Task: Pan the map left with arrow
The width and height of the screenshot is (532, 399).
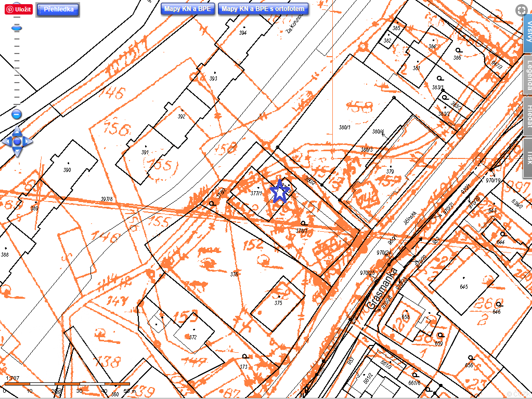Action: click(x=6, y=141)
